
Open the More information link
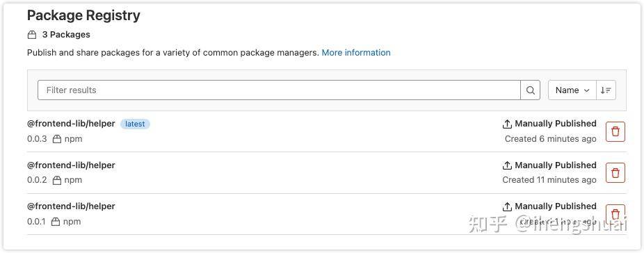tap(356, 53)
